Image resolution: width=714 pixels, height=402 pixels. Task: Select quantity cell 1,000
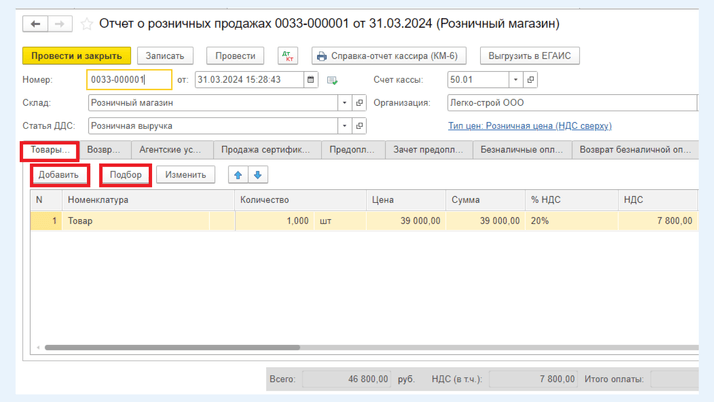pos(275,221)
